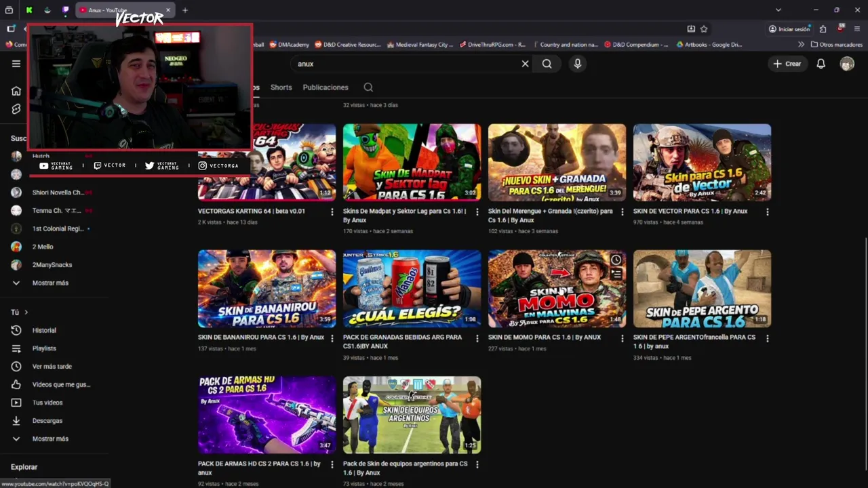This screenshot has height=488, width=868.
Task: Open the Artbooks Google Drive bookmark
Action: [709, 45]
